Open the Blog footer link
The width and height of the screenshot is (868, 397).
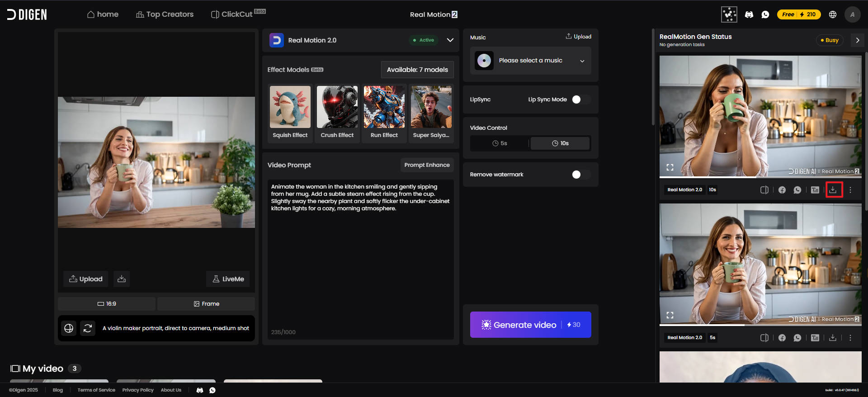(58, 390)
